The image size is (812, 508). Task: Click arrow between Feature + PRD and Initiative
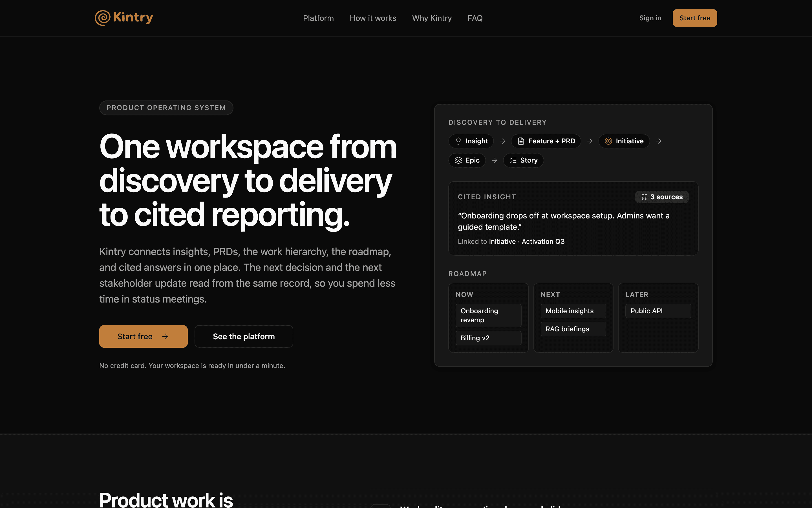[590, 141]
